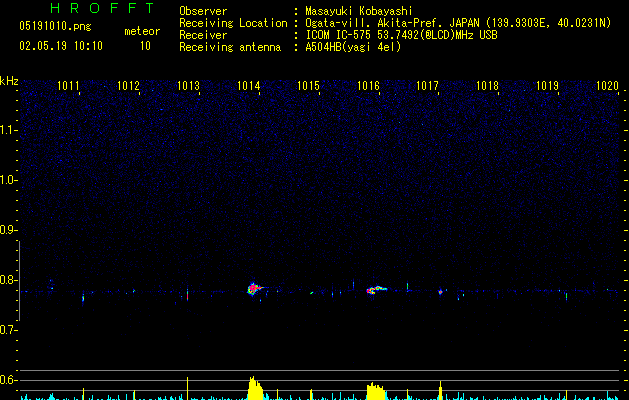The height and width of the screenshot is (400, 629).
Task: Select the filename 05191010.png
Action: 55,27
